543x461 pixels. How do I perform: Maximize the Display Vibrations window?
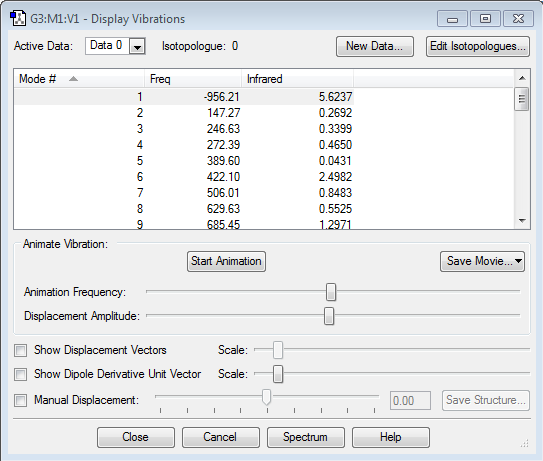pos(485,18)
